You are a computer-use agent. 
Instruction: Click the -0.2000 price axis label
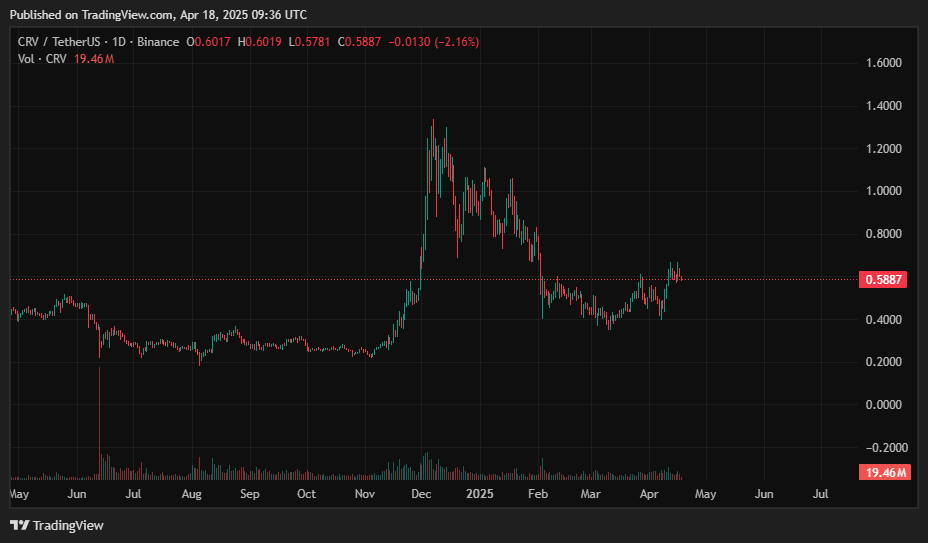[883, 448]
